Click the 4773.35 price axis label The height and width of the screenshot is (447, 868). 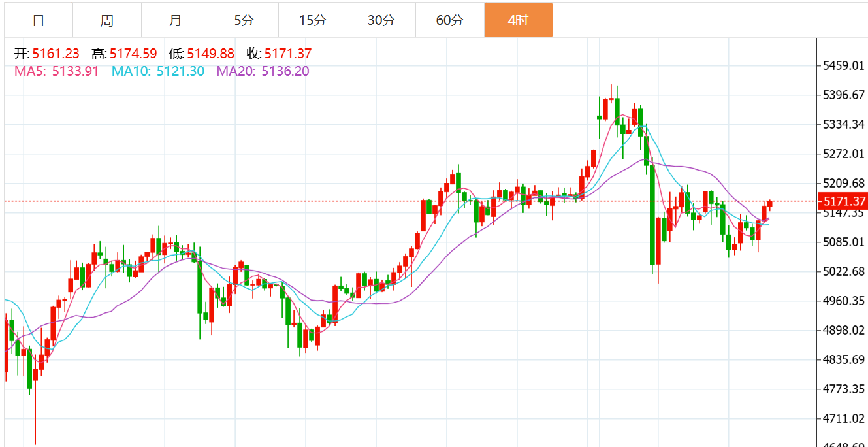pos(844,389)
